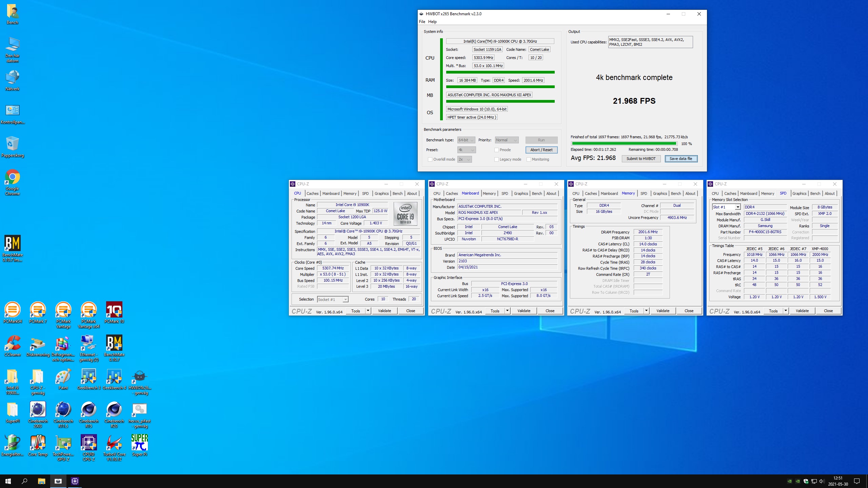
Task: Launch Geekbench 3 shortcut
Action: point(89,379)
